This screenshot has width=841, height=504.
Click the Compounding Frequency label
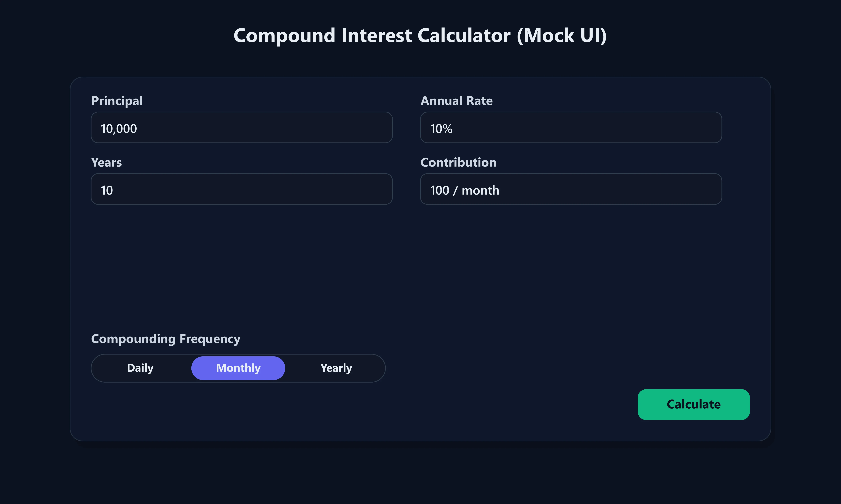(x=166, y=339)
